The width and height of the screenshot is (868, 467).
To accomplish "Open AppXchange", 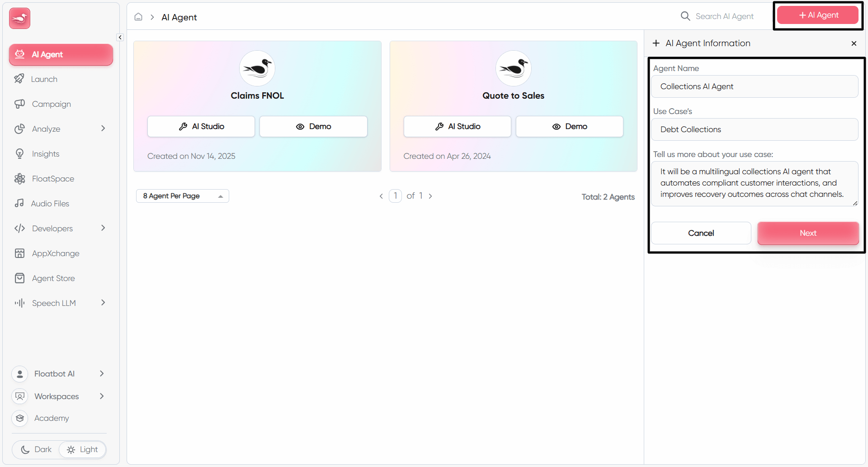I will tap(56, 253).
